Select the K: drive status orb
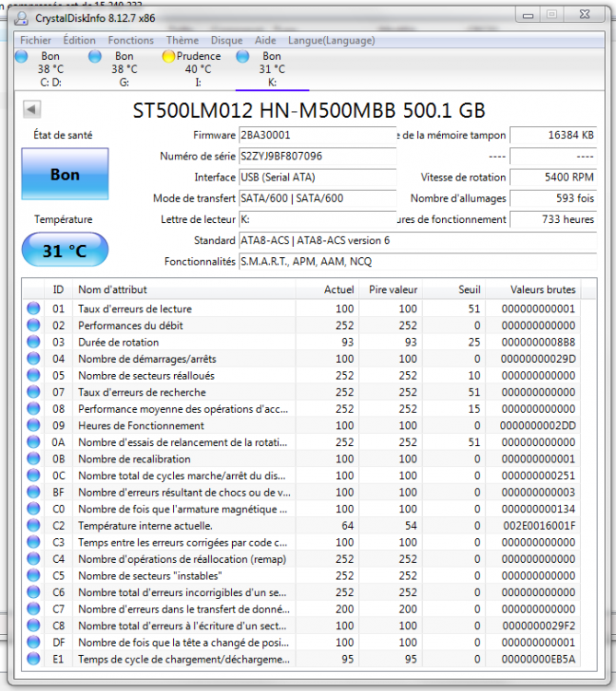616x691 pixels. [x=243, y=56]
